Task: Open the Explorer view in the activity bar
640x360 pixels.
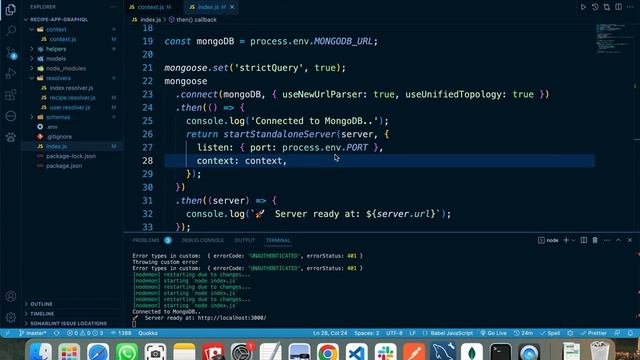Action: 11,9
